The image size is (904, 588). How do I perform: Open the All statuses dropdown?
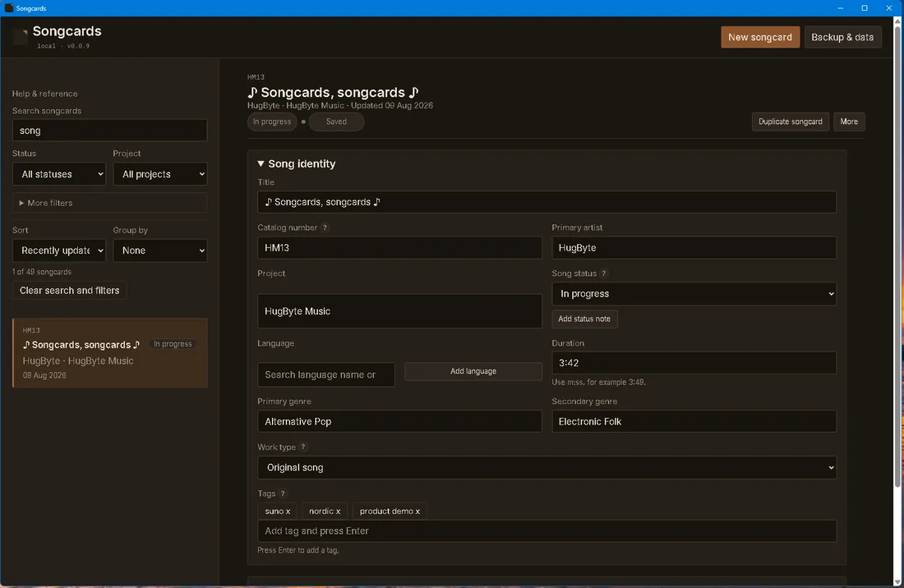[59, 174]
